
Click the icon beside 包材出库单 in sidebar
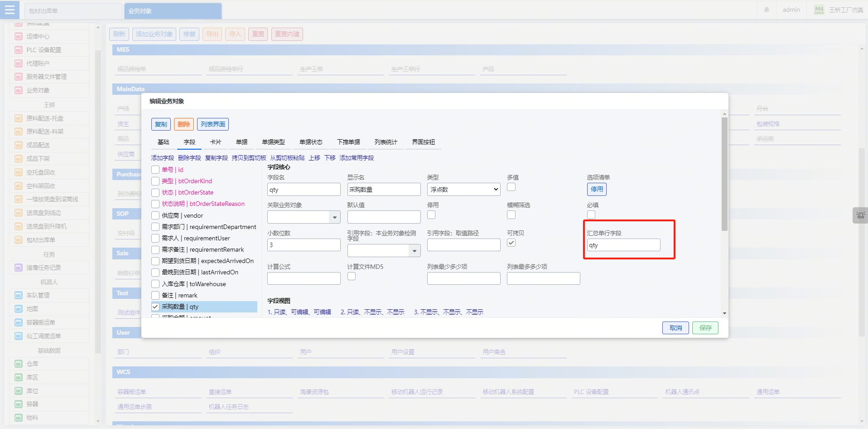point(19,240)
